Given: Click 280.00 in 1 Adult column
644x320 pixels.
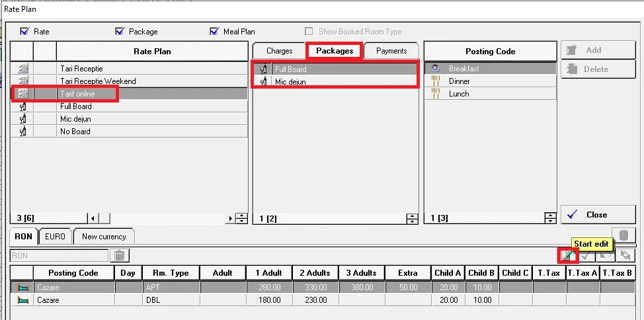Looking at the screenshot, I should 269,288.
